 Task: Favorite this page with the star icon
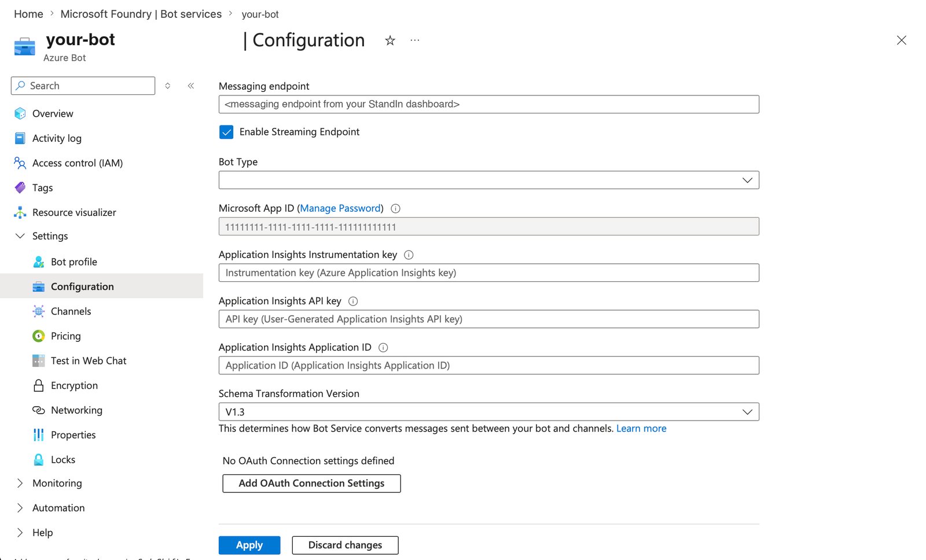tap(390, 40)
